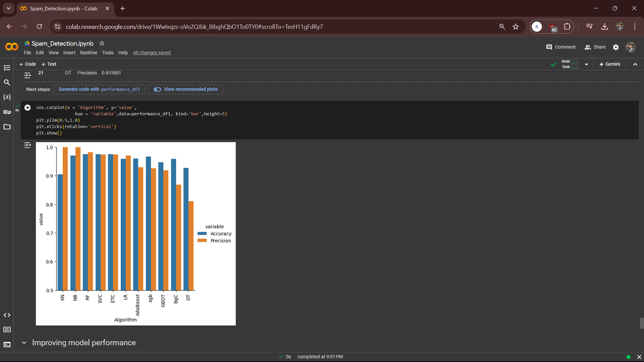Viewport: 644px width, 362px height.
Task: Bookmark this page with star icon
Action: [x=516, y=26]
